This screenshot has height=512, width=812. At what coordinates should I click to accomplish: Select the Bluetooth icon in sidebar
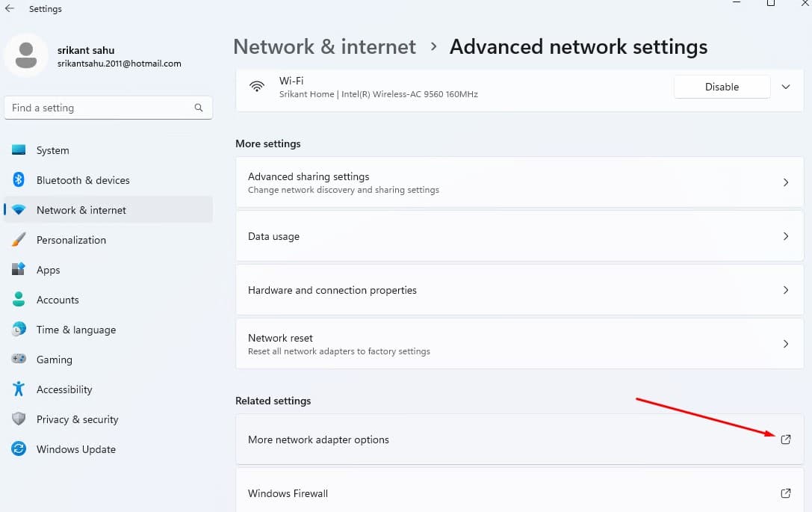pyautogui.click(x=19, y=180)
